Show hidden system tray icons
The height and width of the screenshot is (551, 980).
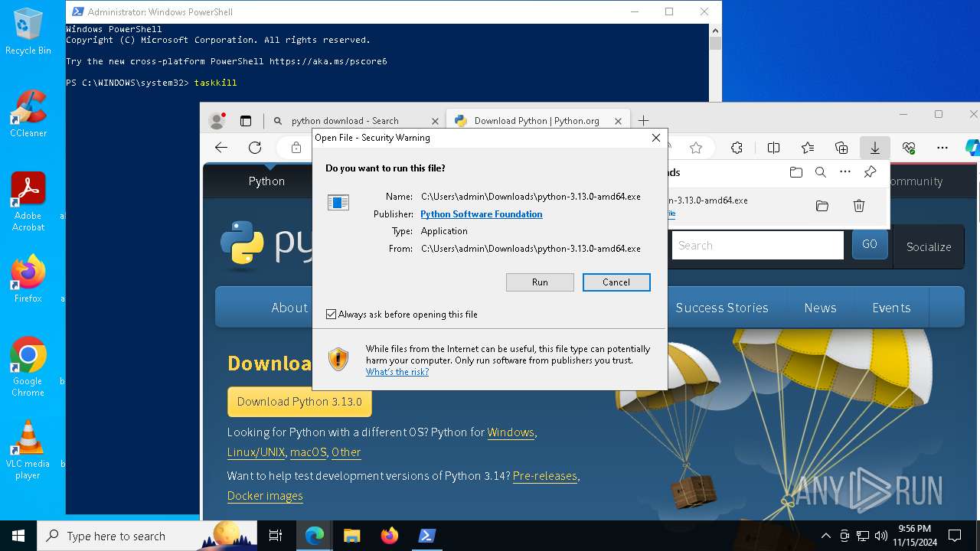pos(825,536)
